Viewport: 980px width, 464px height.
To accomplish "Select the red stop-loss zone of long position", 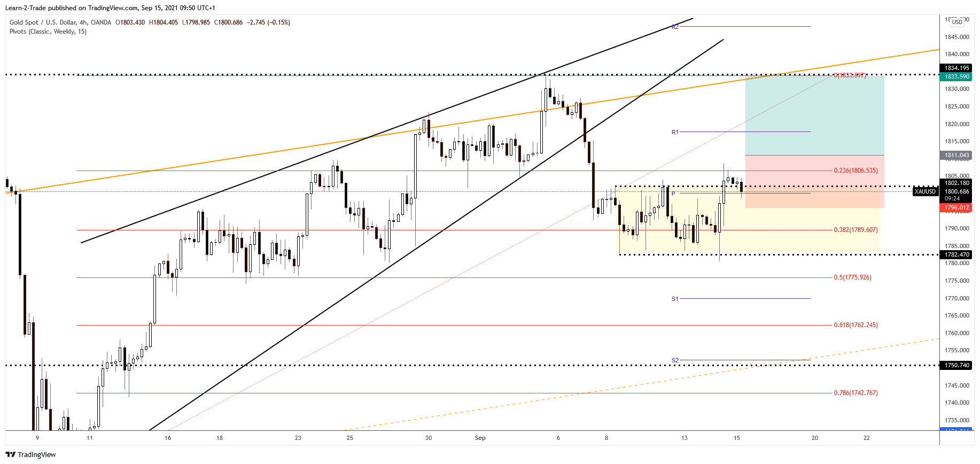I will [814, 181].
